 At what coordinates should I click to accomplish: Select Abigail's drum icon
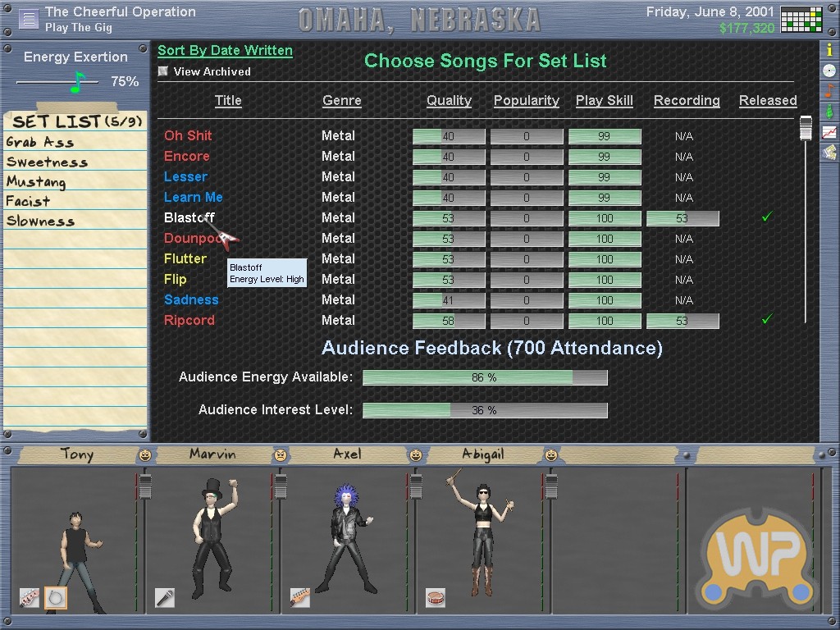435,598
